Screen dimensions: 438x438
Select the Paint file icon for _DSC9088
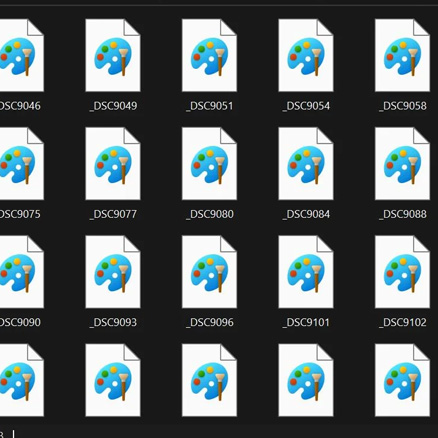pyautogui.click(x=402, y=164)
